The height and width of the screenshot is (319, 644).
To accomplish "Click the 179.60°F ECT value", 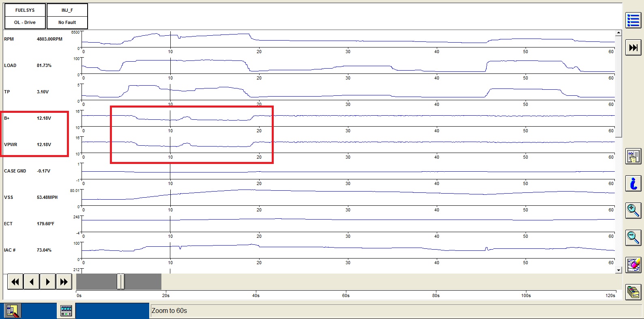I will coord(45,224).
